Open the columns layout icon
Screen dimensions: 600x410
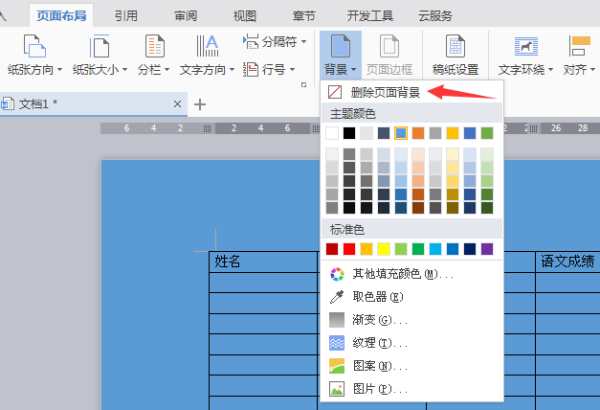click(x=154, y=47)
